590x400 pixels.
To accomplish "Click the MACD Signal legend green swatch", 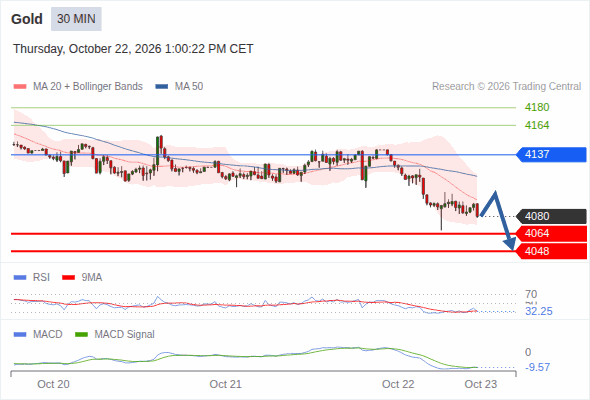I will 81,335.
